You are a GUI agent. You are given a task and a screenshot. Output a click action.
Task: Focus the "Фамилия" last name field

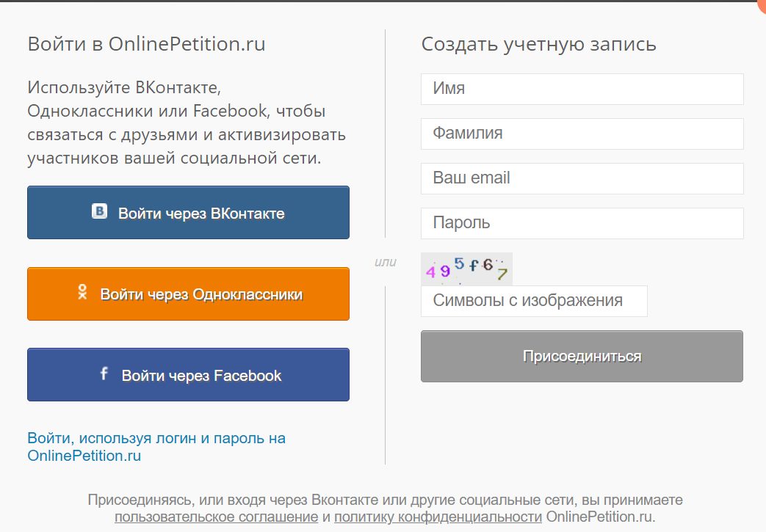582,134
